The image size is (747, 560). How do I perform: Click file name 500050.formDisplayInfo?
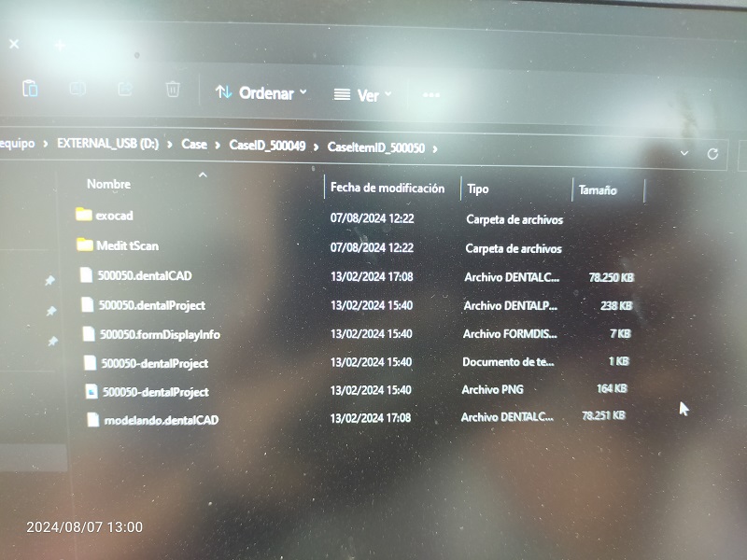click(x=160, y=335)
